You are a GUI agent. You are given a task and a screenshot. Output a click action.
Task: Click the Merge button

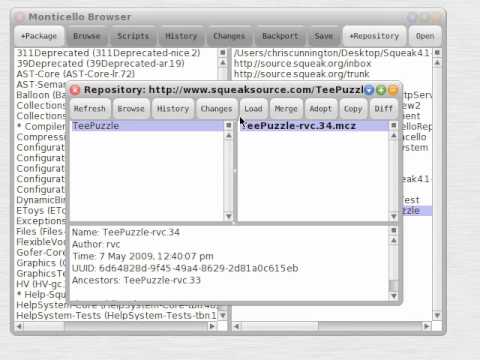coord(286,109)
